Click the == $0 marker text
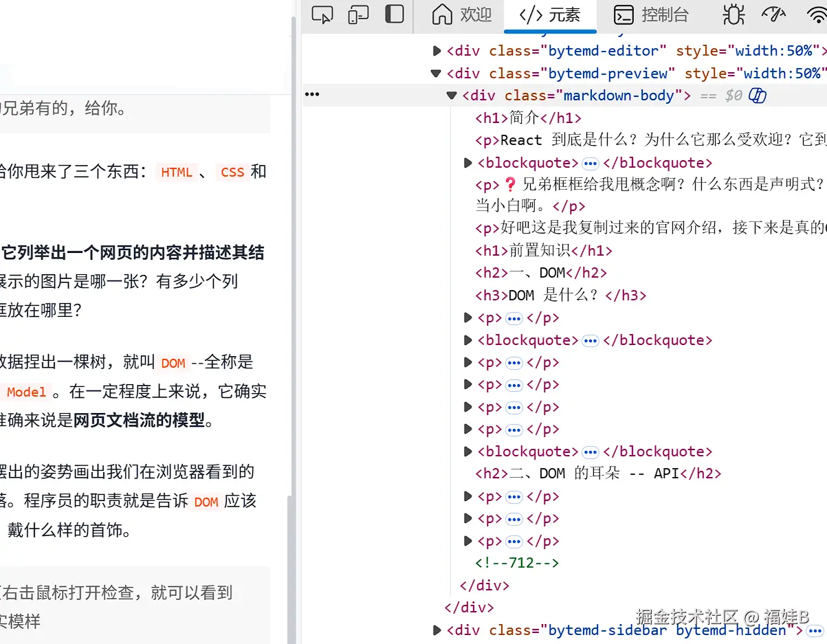The width and height of the screenshot is (827, 644). coord(721,96)
